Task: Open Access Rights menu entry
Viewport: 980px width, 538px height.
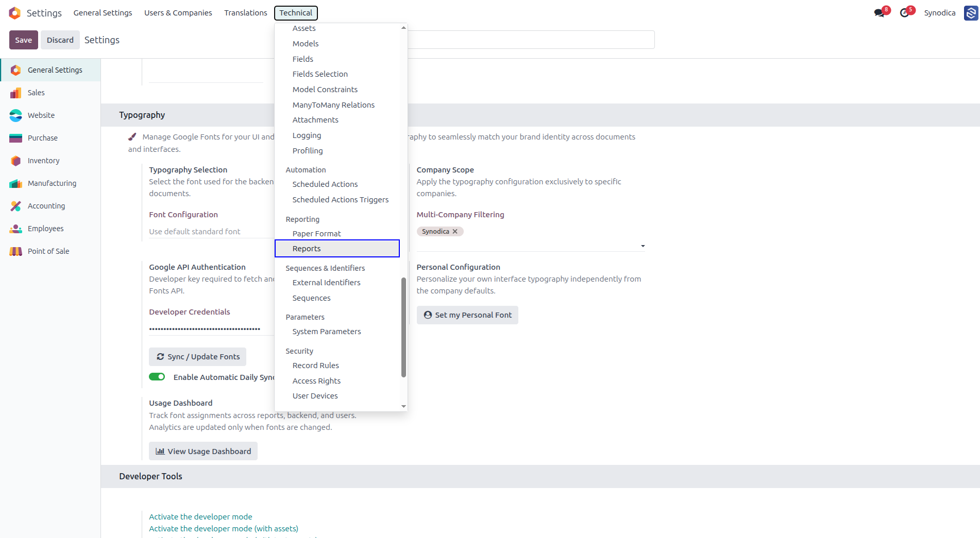Action: click(337, 381)
